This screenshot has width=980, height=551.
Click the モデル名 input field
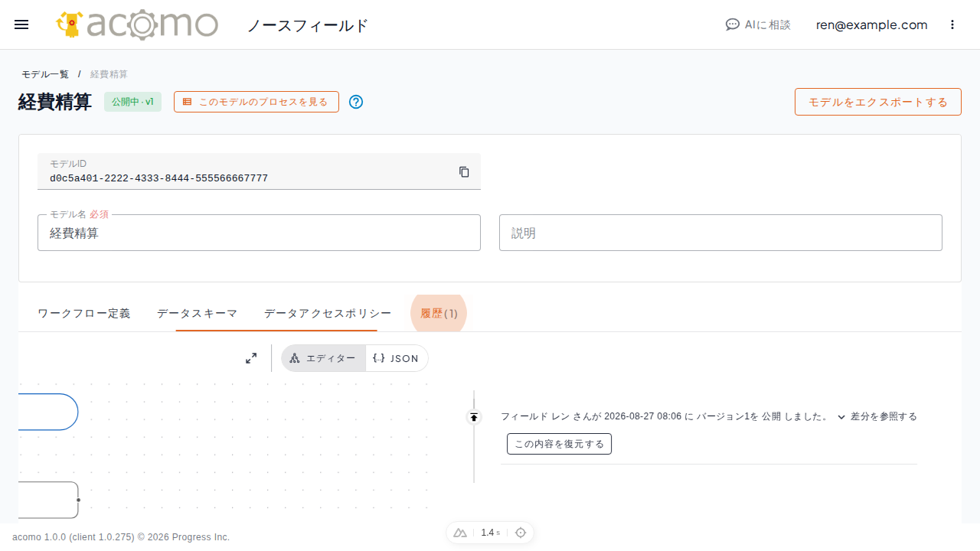click(x=259, y=233)
